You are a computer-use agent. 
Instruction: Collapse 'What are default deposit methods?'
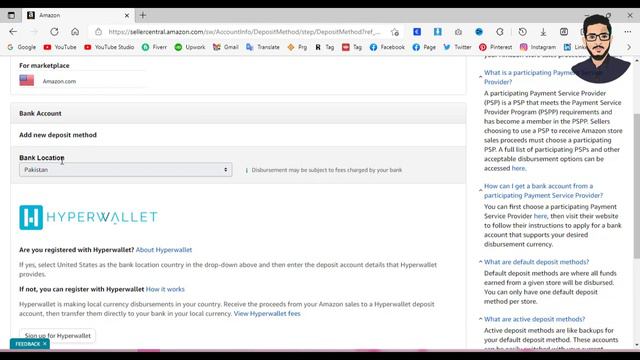click(480, 262)
